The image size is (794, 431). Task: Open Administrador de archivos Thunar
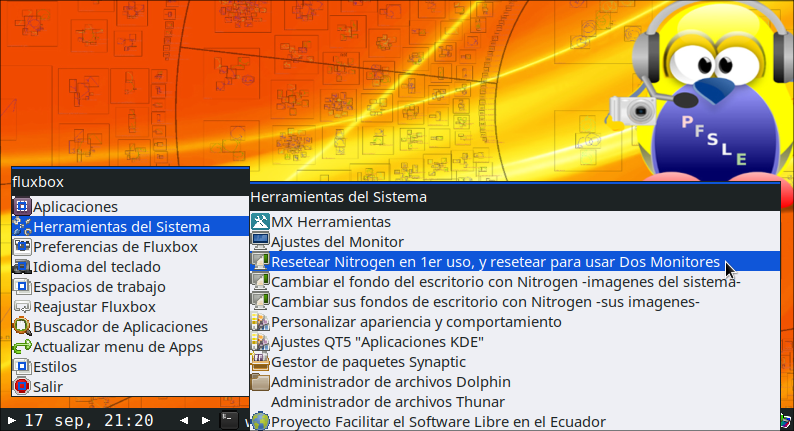coord(515,402)
